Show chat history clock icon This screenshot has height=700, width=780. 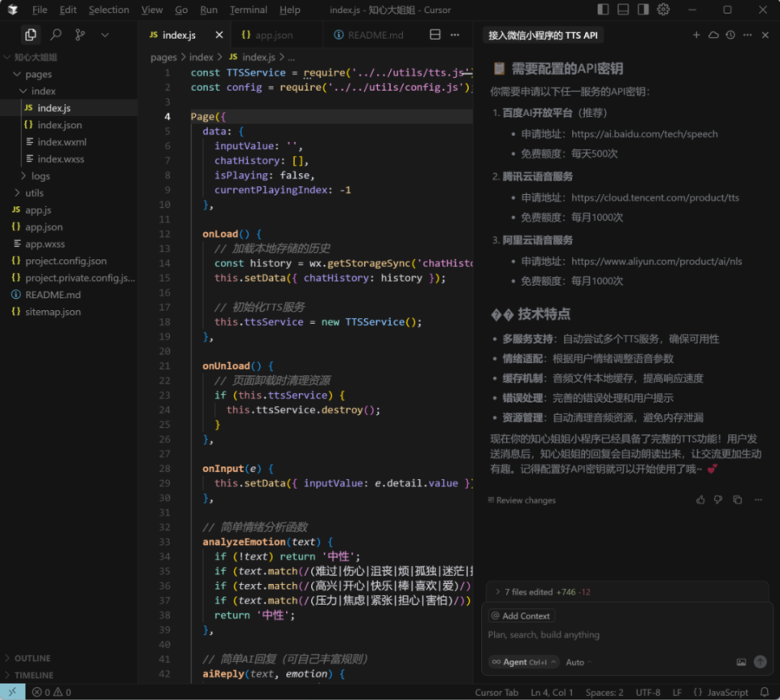pos(730,35)
